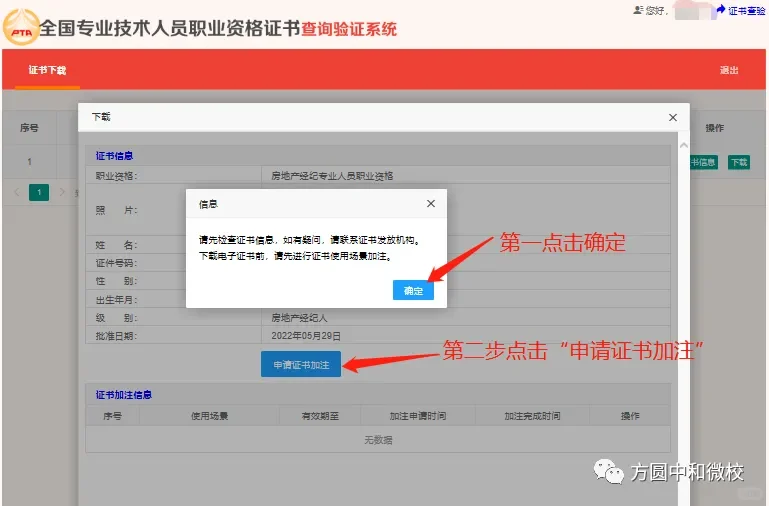Click the 有效期至 column header
769x506 pixels.
click(x=320, y=416)
